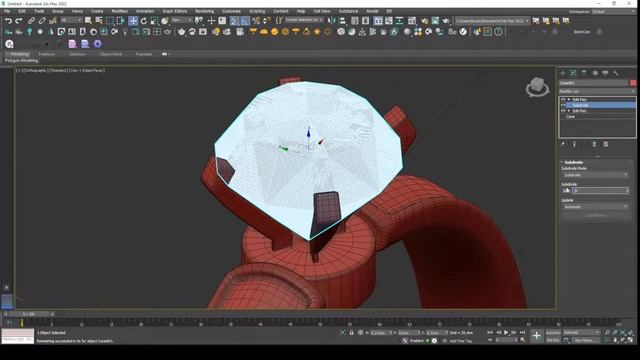This screenshot has width=640, height=360.
Task: Switch to the Freeform ribbon tab
Action: (47, 54)
